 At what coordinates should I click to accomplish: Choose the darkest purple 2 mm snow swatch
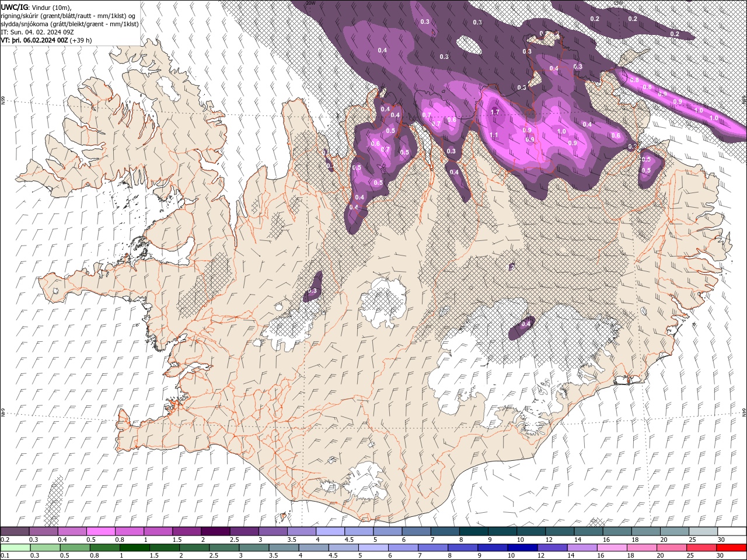[215, 531]
